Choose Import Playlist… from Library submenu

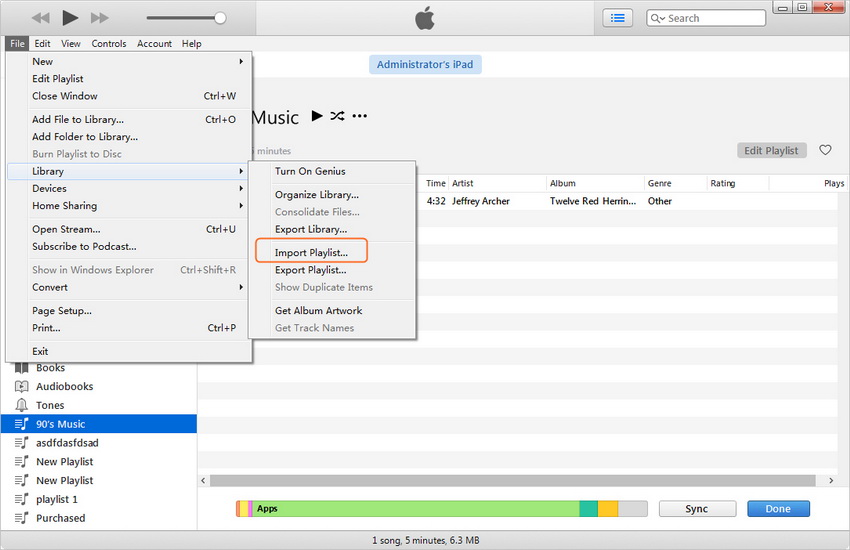tap(311, 252)
